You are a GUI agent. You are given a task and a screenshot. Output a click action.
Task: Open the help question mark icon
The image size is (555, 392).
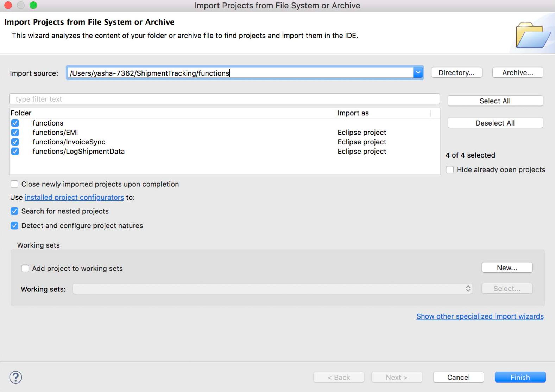15,377
